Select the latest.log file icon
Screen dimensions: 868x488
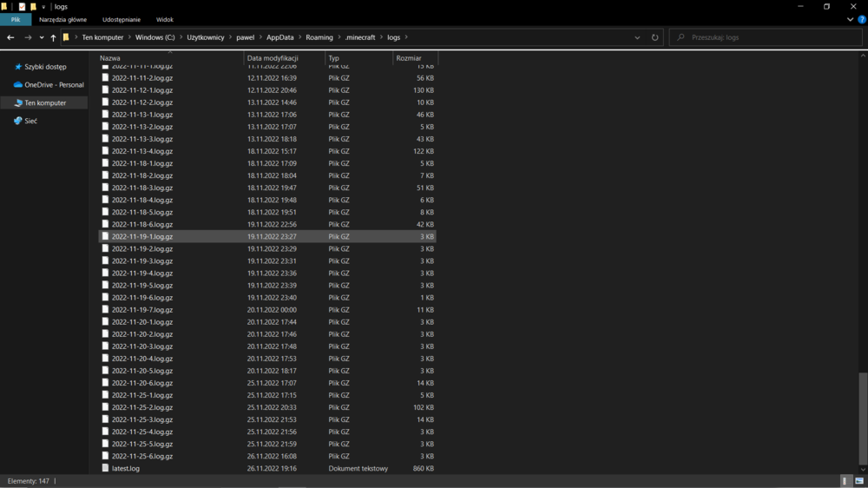coord(105,468)
